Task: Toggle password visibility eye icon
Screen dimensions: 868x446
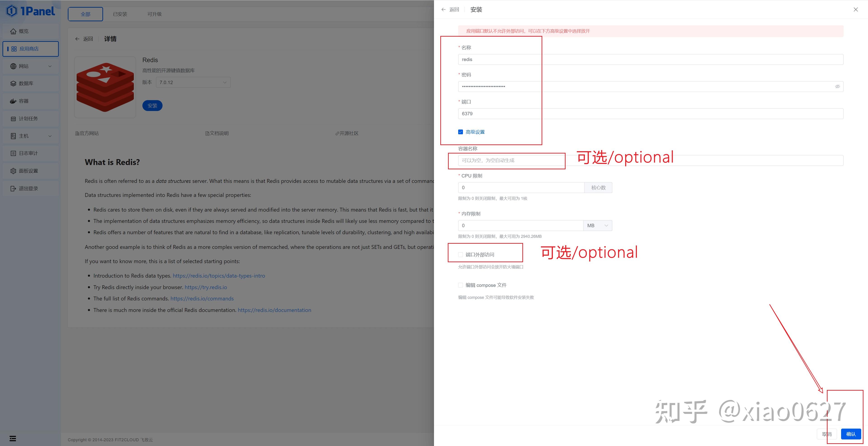Action: (837, 87)
